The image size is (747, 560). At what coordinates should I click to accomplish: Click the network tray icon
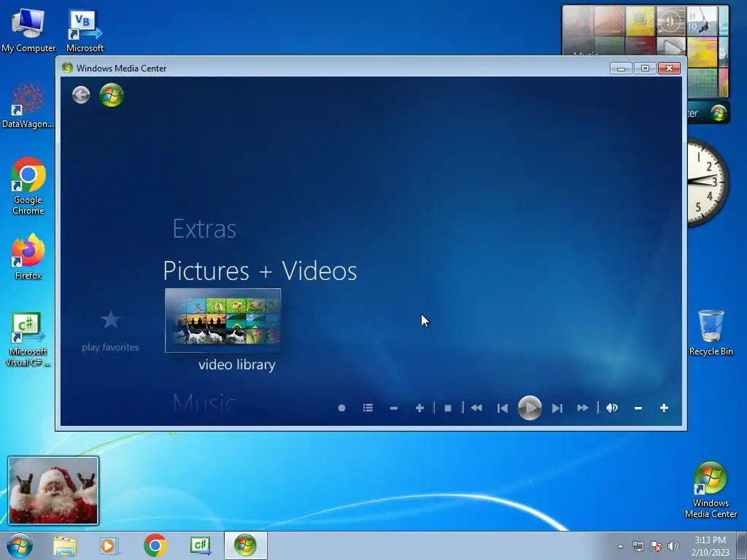[638, 546]
